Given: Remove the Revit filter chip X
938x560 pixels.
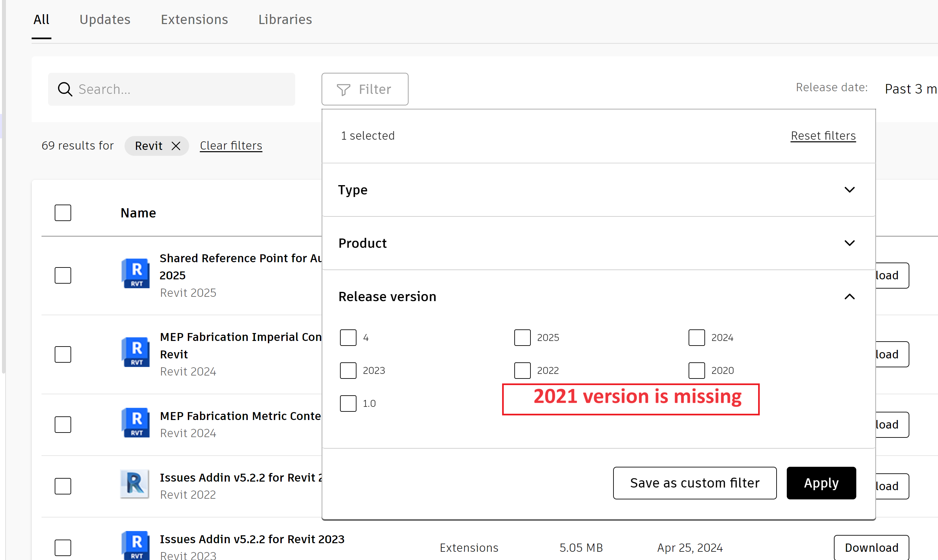Looking at the screenshot, I should click(x=176, y=146).
